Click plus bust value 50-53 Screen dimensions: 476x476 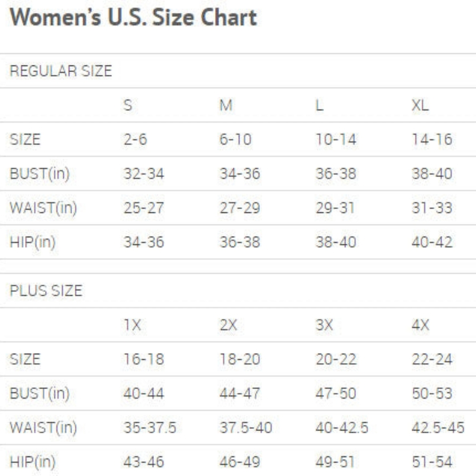coord(432,394)
